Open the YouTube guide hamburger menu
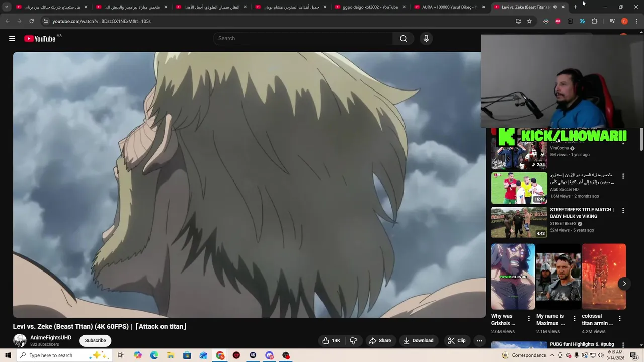The image size is (644, 362). [12, 39]
